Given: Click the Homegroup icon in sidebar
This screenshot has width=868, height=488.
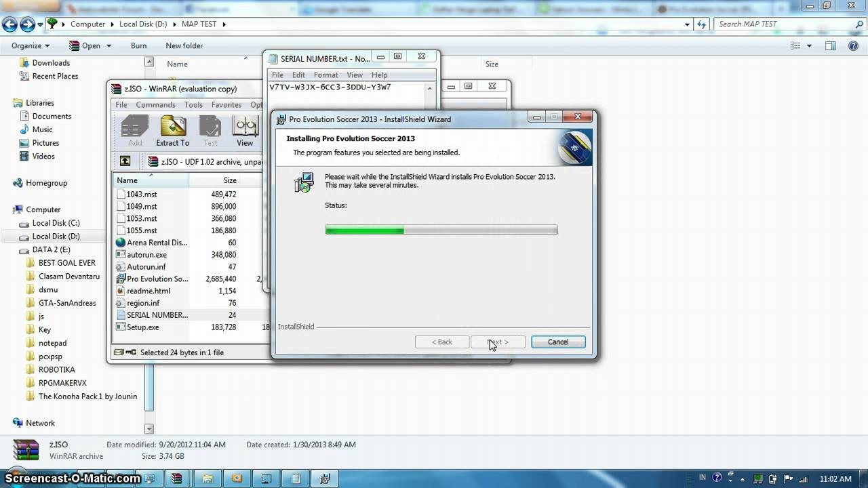Looking at the screenshot, I should 18,183.
